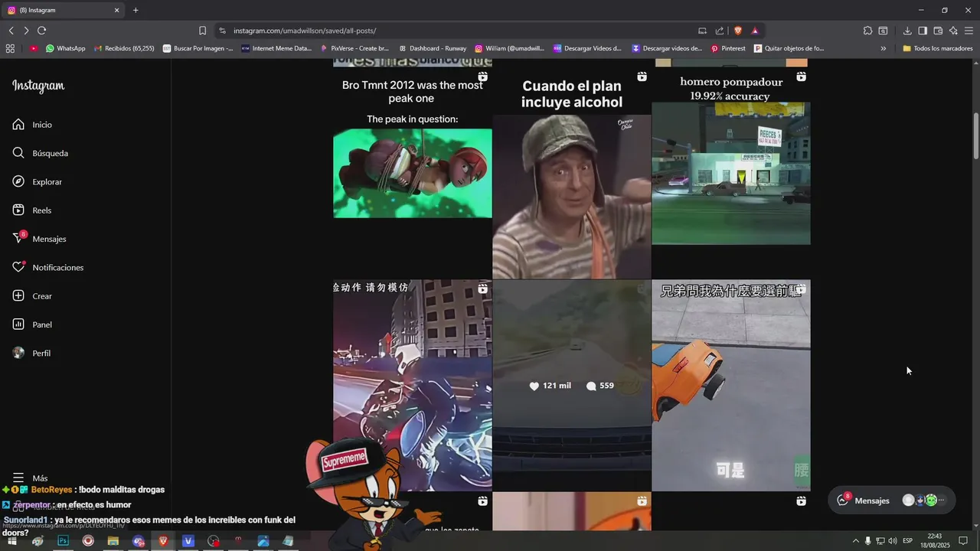This screenshot has width=980, height=551.
Task: Open Leo AI sparkle icon
Action: click(953, 31)
